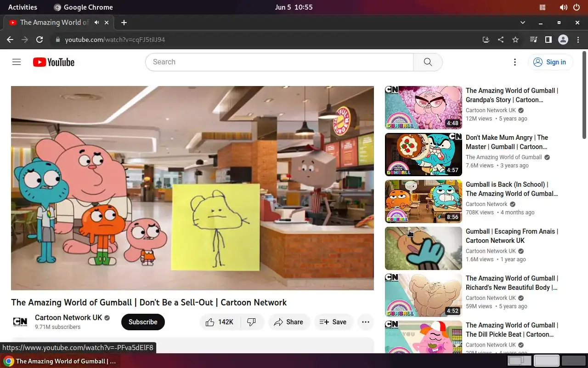This screenshot has height=368, width=588.
Task: Open The Dill Pickle Beat thumbnail
Action: (x=424, y=337)
